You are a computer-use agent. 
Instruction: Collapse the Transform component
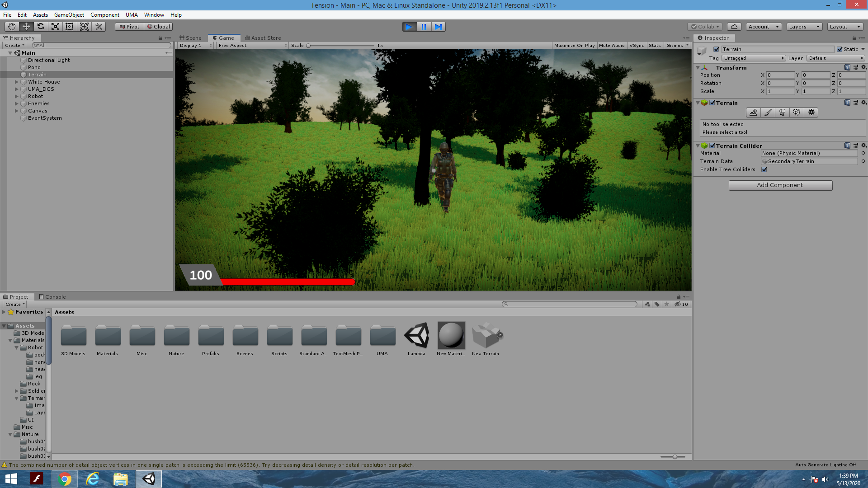pyautogui.click(x=698, y=67)
